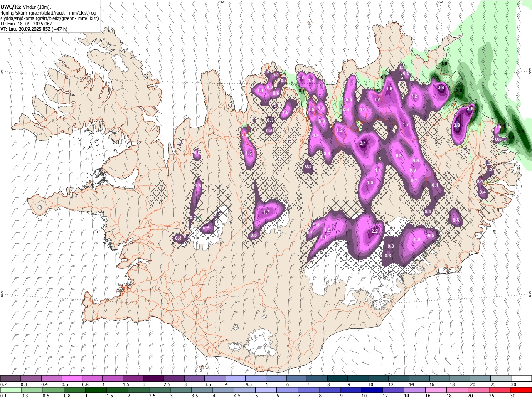This screenshot has width=532, height=399.
Task: Click the '20W' longitude label at the top
Action: 221,2
